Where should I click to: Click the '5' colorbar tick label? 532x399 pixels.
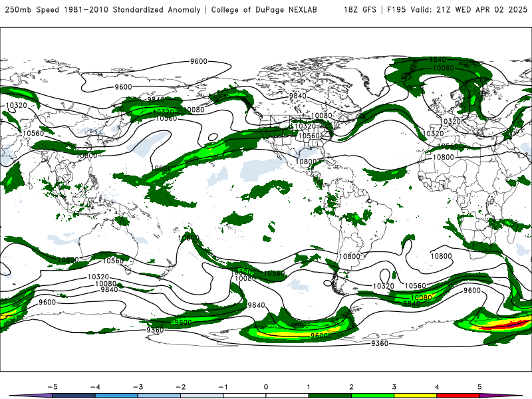coord(479,387)
